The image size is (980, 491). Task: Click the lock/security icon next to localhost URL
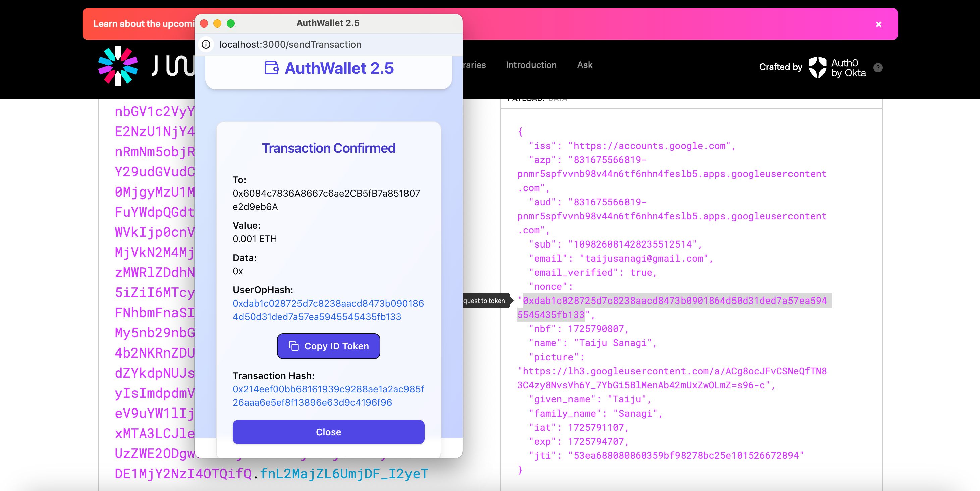(207, 44)
